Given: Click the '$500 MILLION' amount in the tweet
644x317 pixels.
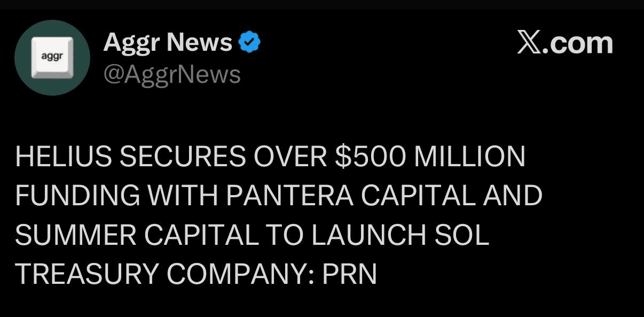Looking at the screenshot, I should click(x=430, y=157).
